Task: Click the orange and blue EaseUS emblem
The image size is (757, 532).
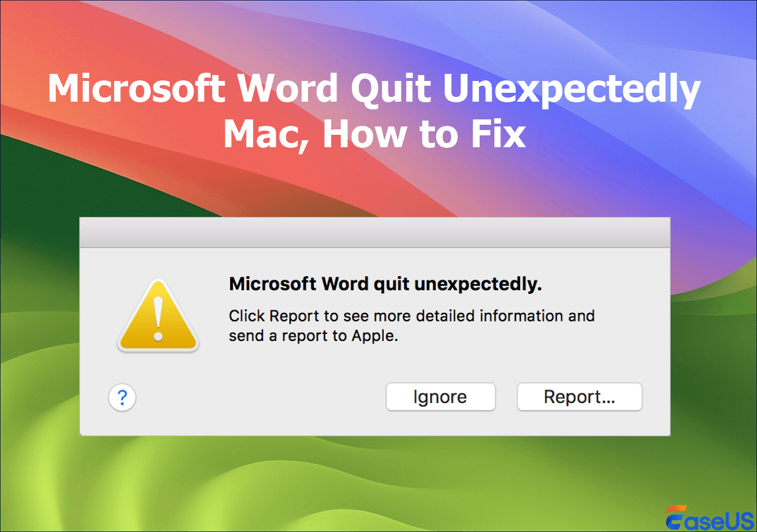Action: pyautogui.click(x=677, y=515)
